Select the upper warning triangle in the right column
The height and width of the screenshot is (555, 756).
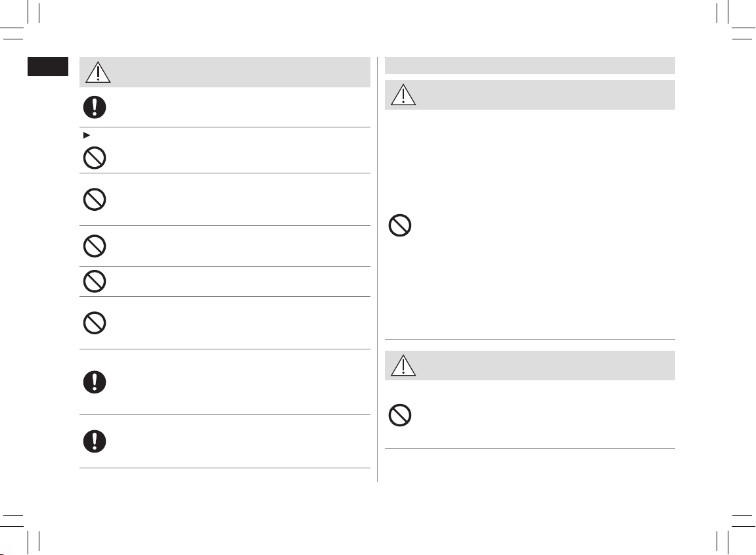[403, 95]
